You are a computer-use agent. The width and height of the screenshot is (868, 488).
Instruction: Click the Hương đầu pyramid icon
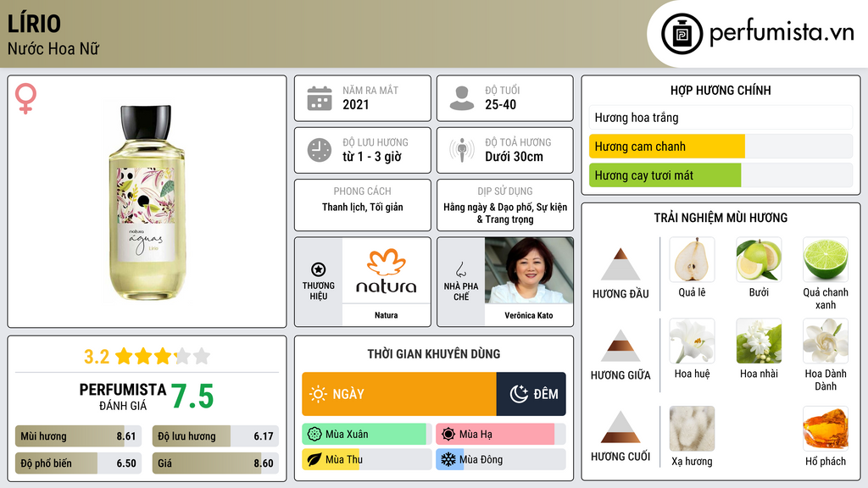coord(620,264)
